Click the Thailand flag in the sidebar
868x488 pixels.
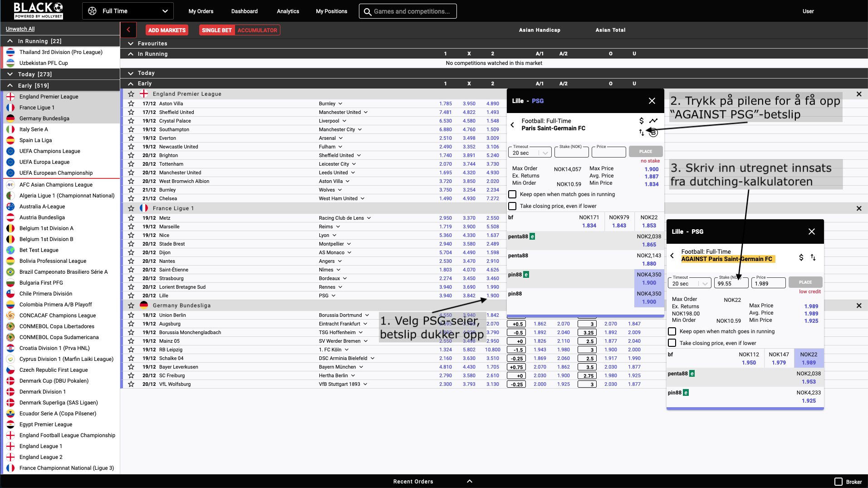[10, 52]
